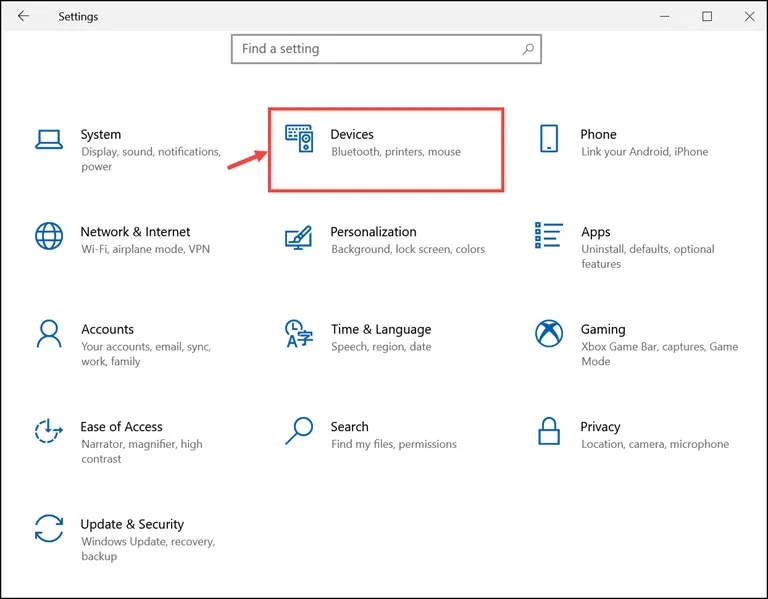Screen dimensions: 768x599
Task: Open the Privacy heading
Action: pos(600,427)
